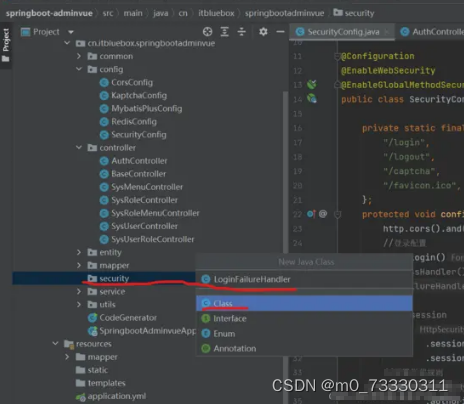This screenshot has height=404, width=464.
Task: Select the templates folder
Action: point(101,383)
